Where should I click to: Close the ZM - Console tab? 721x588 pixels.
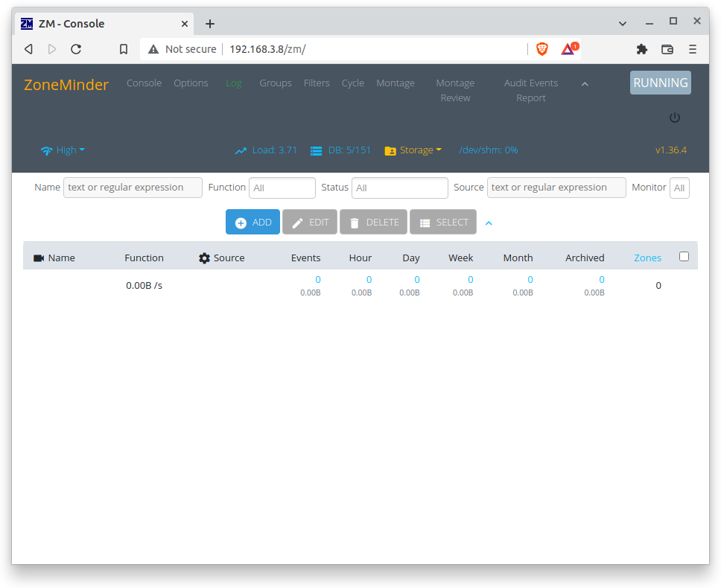pyautogui.click(x=185, y=24)
